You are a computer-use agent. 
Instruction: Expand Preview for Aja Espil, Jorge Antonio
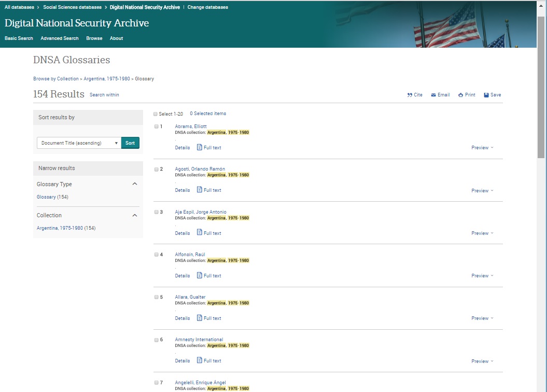click(482, 233)
